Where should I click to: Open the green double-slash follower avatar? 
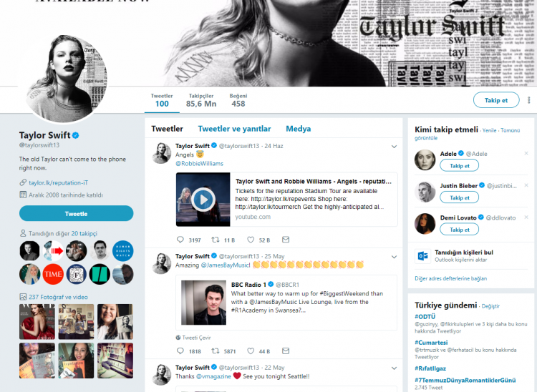click(x=100, y=274)
